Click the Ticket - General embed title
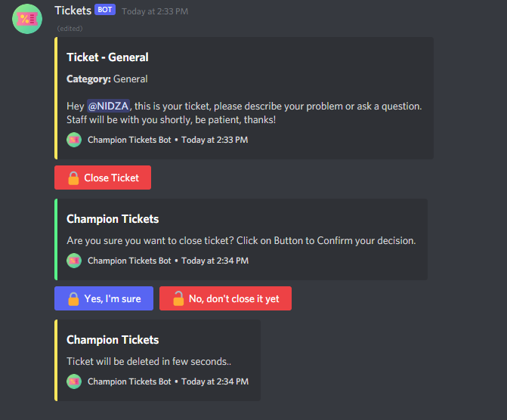Screen dimensions: 507x420 [x=107, y=57]
